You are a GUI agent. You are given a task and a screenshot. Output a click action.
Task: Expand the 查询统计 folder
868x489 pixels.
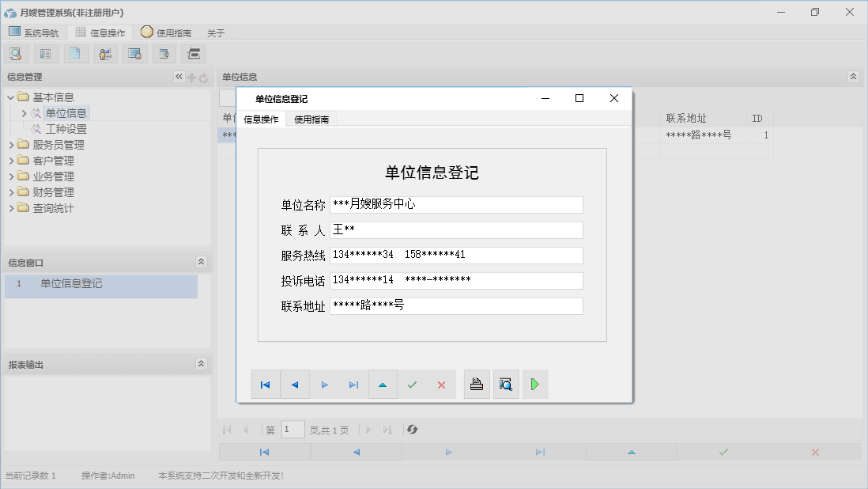pos(12,208)
